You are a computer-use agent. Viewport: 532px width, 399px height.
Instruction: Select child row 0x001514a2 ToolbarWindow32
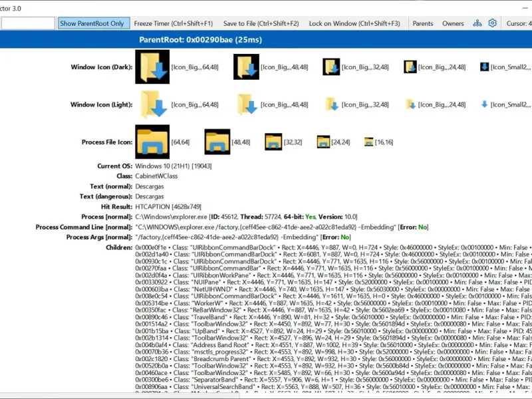click(334, 324)
